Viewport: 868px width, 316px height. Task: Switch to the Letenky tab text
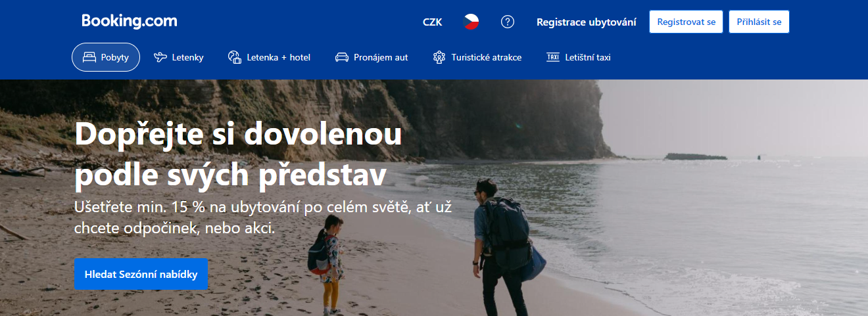pyautogui.click(x=188, y=57)
